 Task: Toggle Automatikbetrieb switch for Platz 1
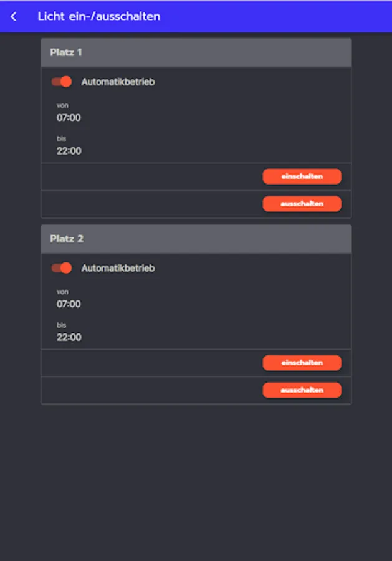tap(62, 82)
